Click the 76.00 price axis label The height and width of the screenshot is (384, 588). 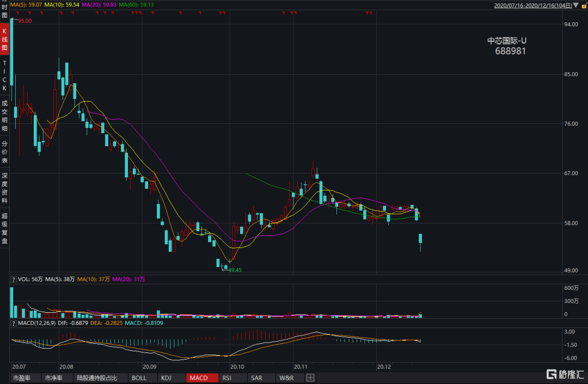[x=571, y=123]
